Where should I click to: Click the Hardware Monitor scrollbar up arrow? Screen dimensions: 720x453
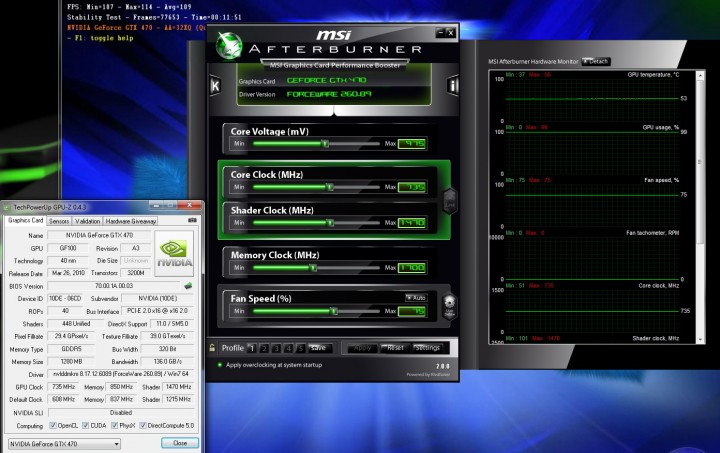click(x=700, y=75)
